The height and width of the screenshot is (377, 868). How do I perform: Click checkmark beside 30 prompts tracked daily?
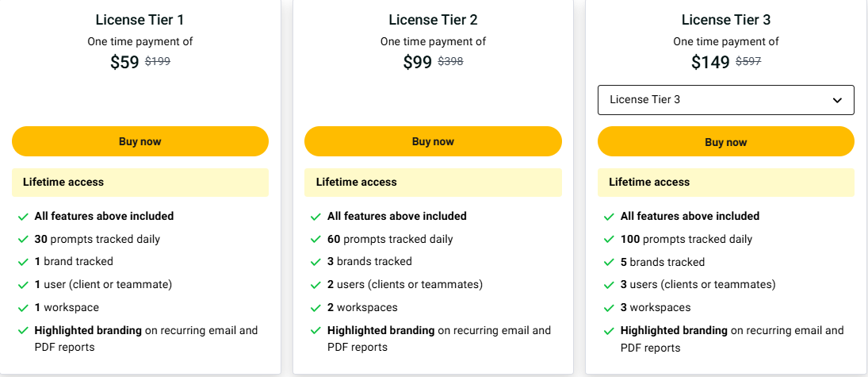(x=23, y=240)
